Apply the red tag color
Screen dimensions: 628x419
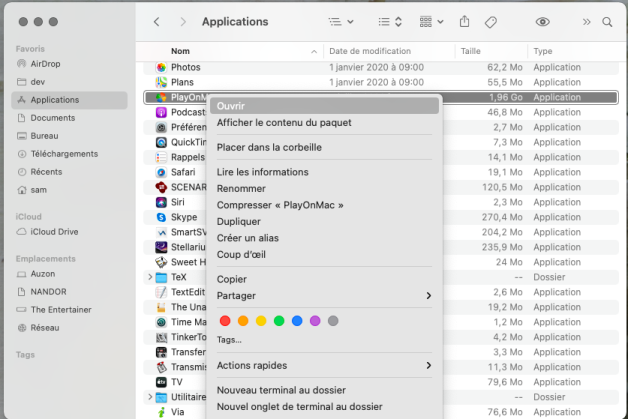point(225,321)
